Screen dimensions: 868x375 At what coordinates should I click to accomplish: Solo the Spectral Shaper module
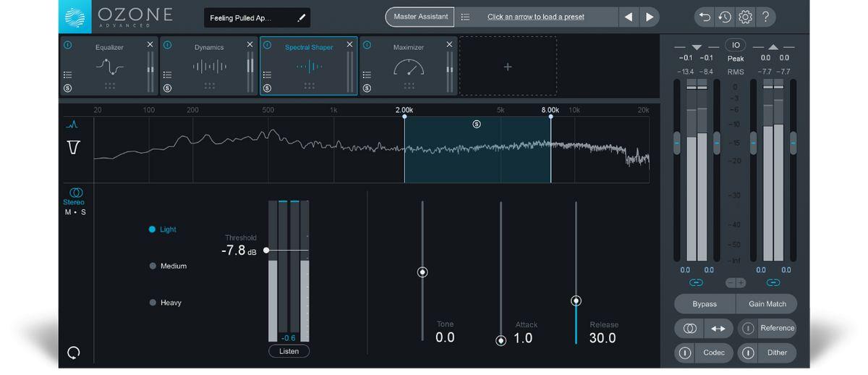pos(267,88)
